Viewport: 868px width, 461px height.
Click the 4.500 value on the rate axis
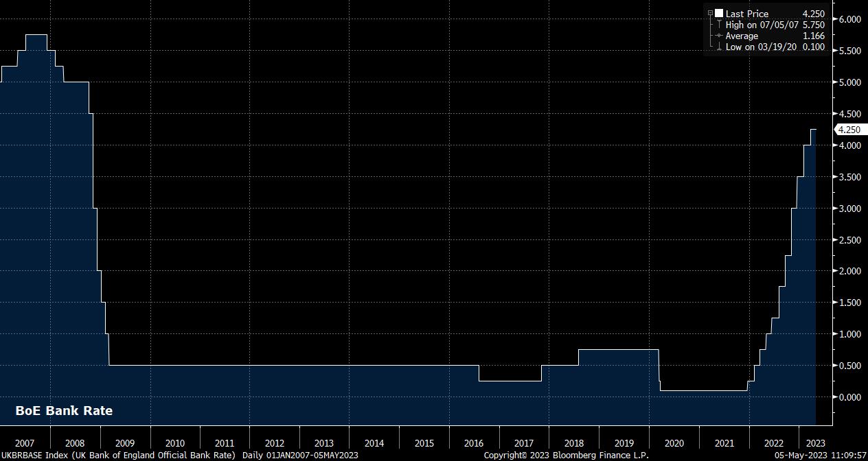[850, 114]
